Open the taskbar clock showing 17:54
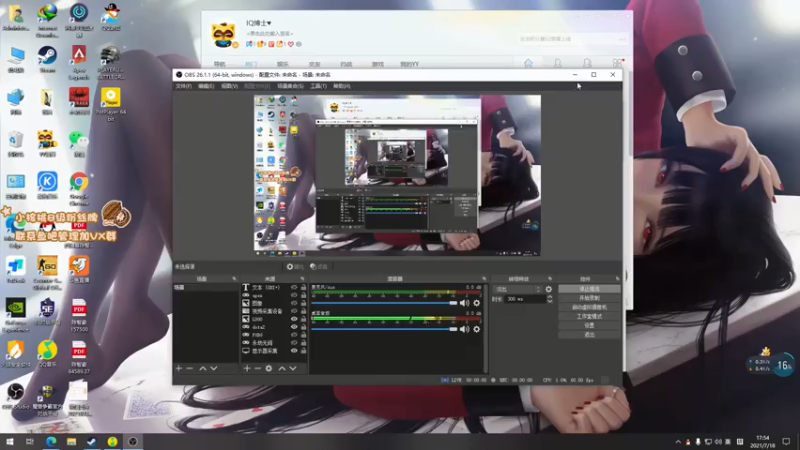The width and height of the screenshot is (800, 450). (762, 442)
